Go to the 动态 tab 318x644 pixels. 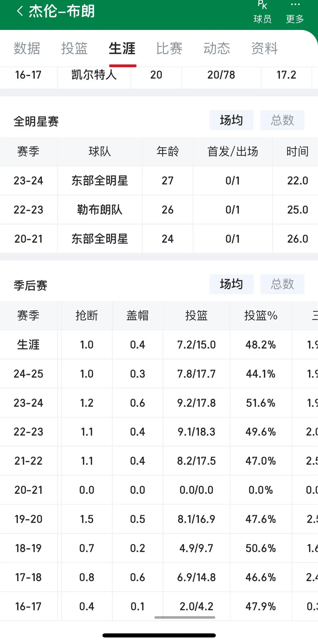(217, 49)
